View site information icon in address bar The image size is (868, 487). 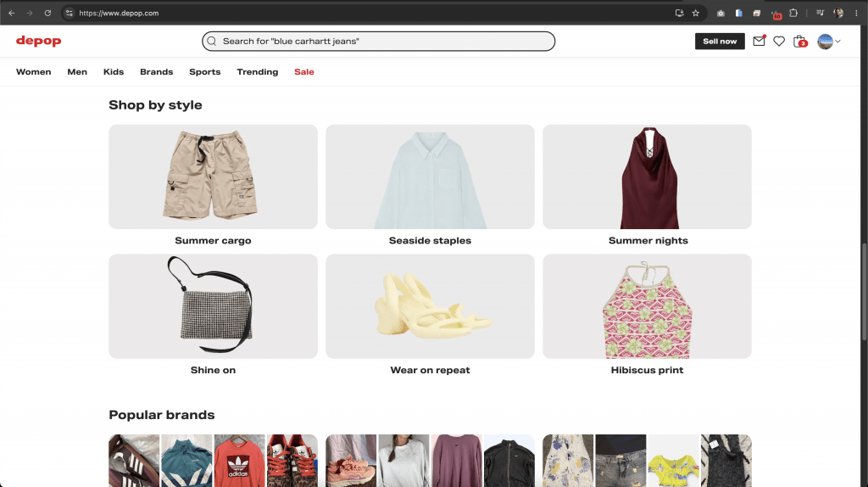pos(70,13)
